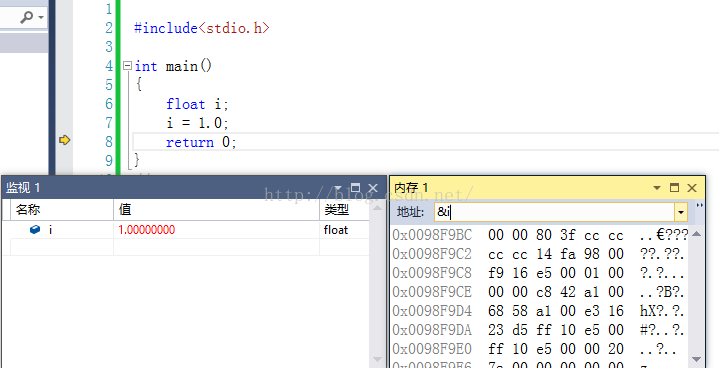Click the Watch scrollbar up arrow

pos(377,208)
